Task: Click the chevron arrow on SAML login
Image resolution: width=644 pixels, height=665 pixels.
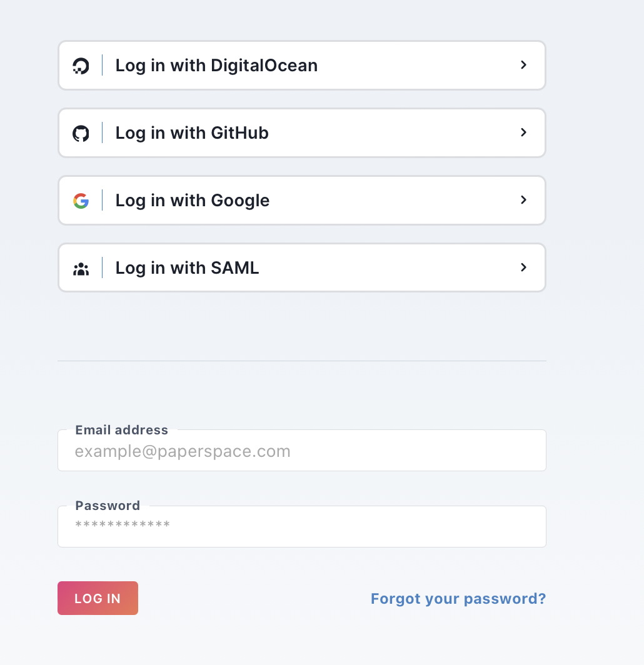Action: click(x=524, y=267)
